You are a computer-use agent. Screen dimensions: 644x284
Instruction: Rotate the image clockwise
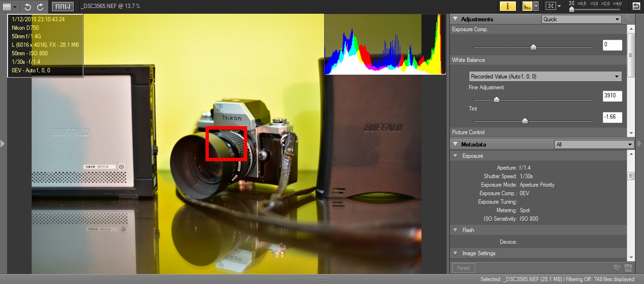tap(40, 7)
